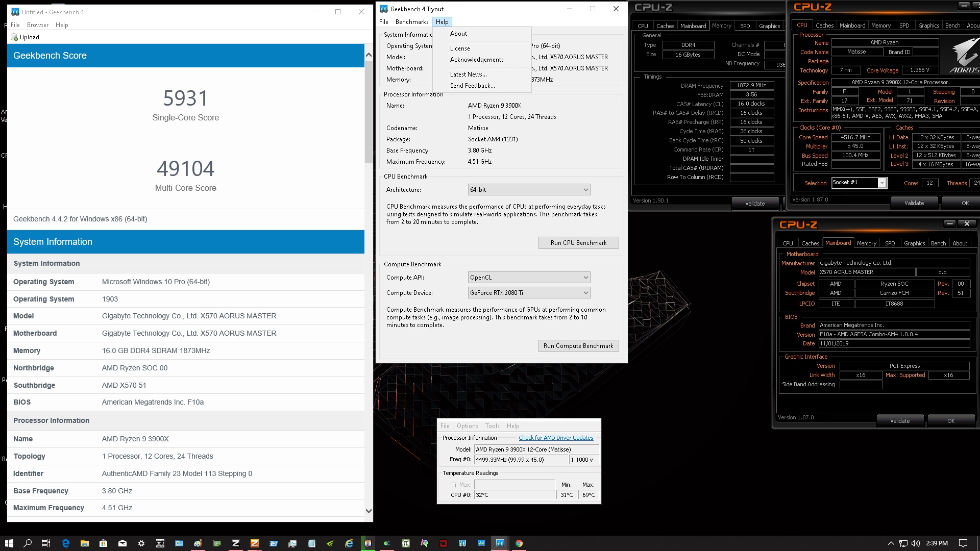Open Task View from the taskbar

coord(46,543)
